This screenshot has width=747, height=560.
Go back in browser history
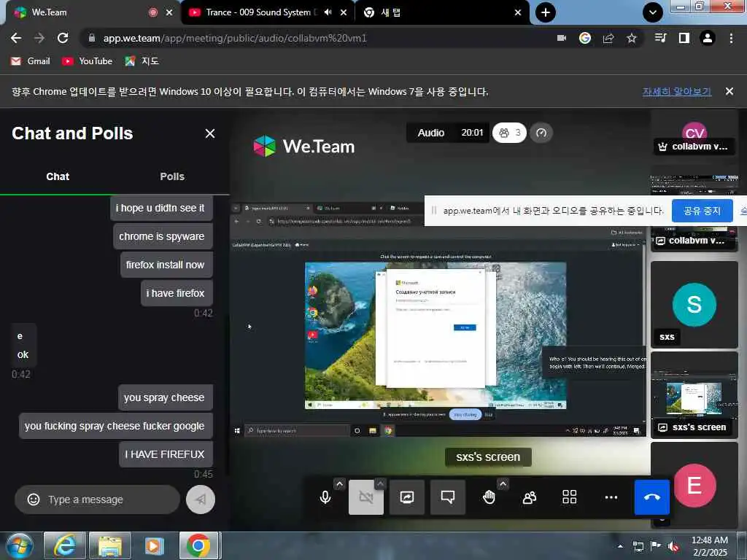click(x=16, y=38)
